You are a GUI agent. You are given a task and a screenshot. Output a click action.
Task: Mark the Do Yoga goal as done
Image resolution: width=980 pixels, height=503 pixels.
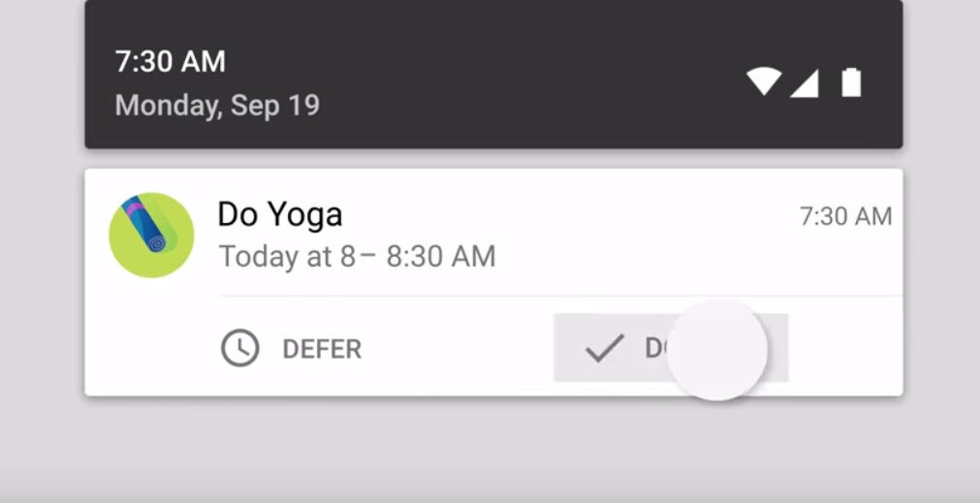pyautogui.click(x=671, y=347)
